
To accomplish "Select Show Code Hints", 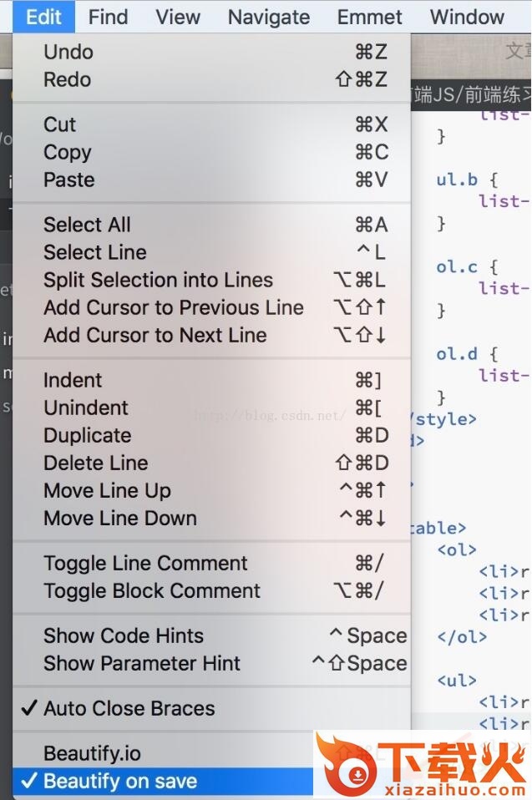I will point(124,635).
